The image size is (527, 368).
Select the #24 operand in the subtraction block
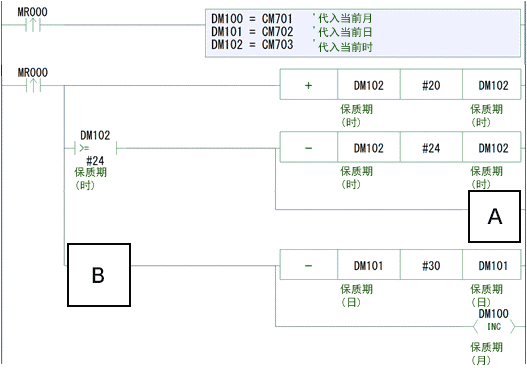(431, 148)
